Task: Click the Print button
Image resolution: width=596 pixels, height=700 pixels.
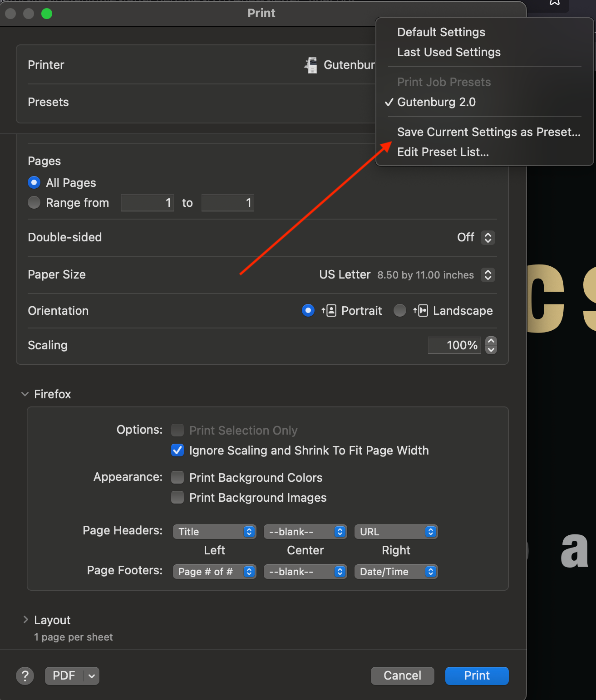Action: (x=477, y=676)
